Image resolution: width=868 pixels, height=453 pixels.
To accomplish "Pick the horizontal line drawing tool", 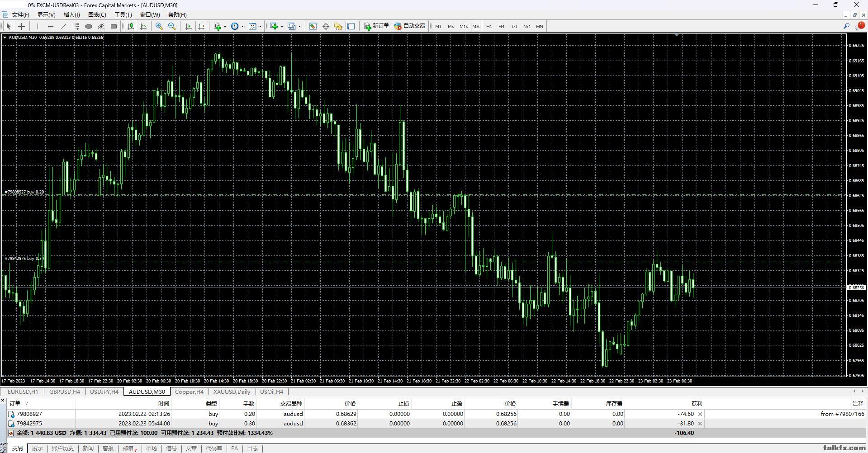I will point(51,26).
